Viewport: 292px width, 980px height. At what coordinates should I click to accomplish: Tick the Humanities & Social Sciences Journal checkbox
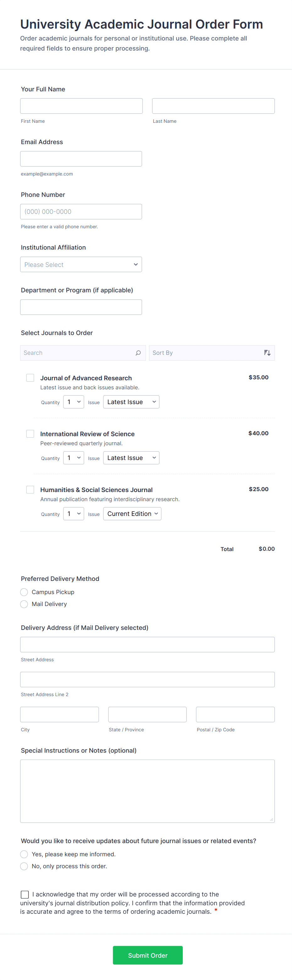pyautogui.click(x=30, y=490)
